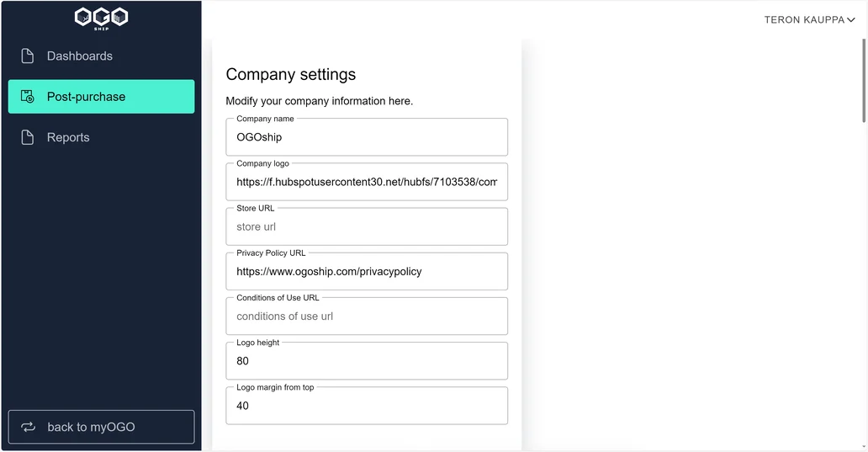
Task: Open the Dashboards menu item
Action: click(101, 56)
